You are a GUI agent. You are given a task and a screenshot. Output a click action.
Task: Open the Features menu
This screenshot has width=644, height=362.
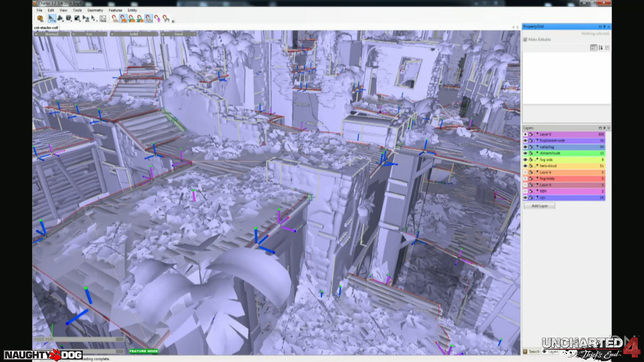click(115, 10)
